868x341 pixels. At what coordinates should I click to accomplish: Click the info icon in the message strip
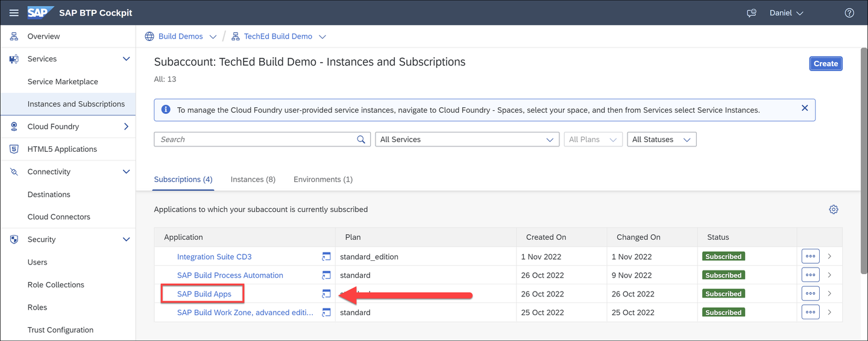(166, 110)
